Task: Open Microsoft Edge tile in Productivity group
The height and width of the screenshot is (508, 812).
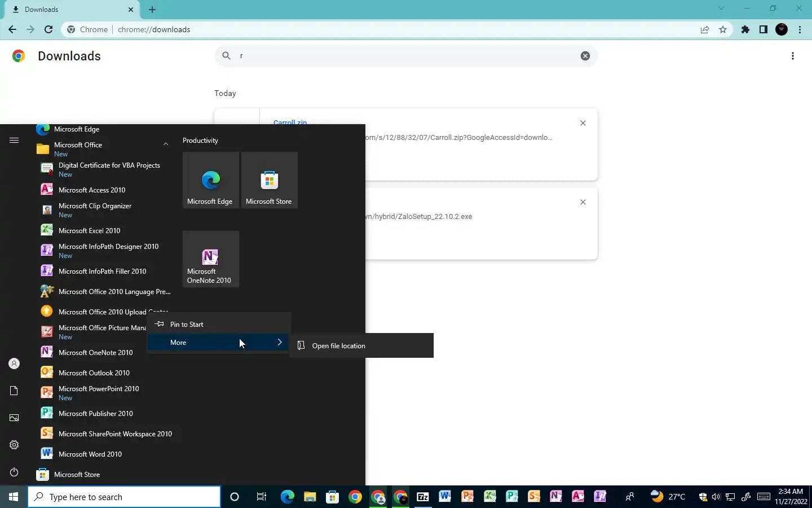Action: (211, 180)
